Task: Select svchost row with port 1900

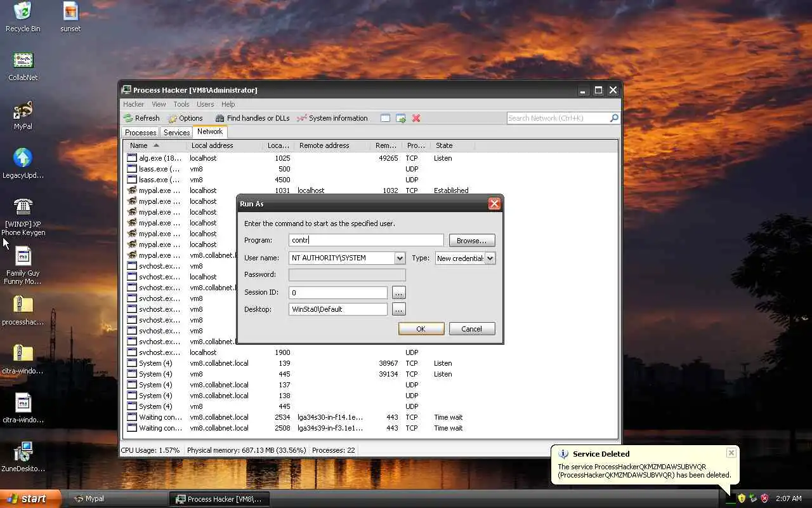Action: tap(370, 352)
